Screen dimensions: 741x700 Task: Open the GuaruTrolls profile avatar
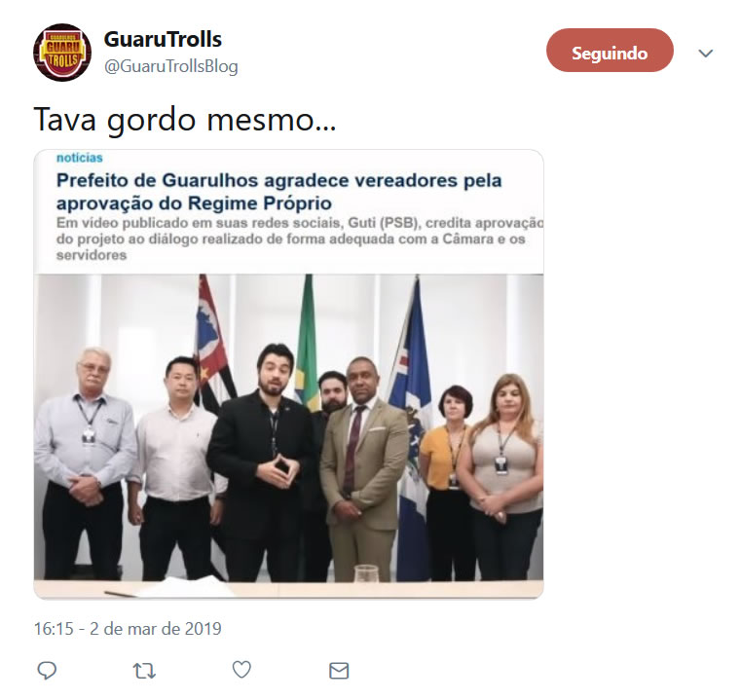coord(62,53)
